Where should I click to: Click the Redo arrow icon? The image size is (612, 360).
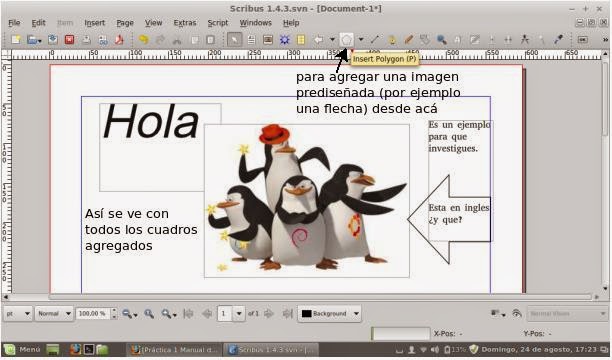coord(160,39)
